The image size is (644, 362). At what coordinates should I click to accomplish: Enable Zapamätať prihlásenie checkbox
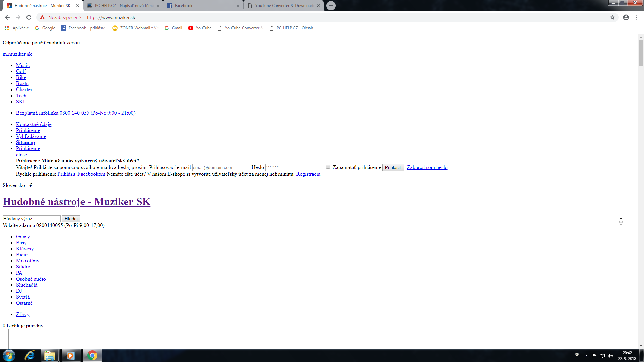pos(328,167)
